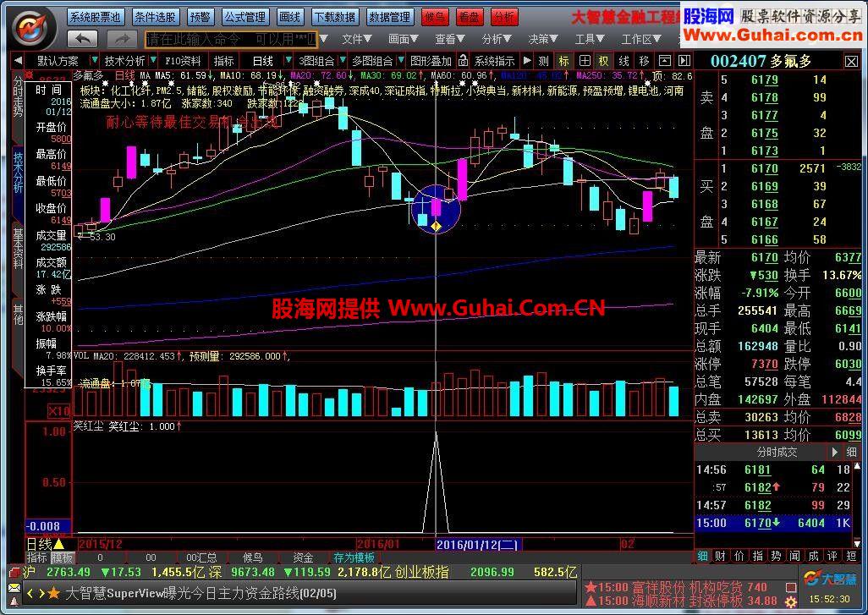Toggle the 测 measurement tool
The image size is (868, 615).
tap(544, 61)
